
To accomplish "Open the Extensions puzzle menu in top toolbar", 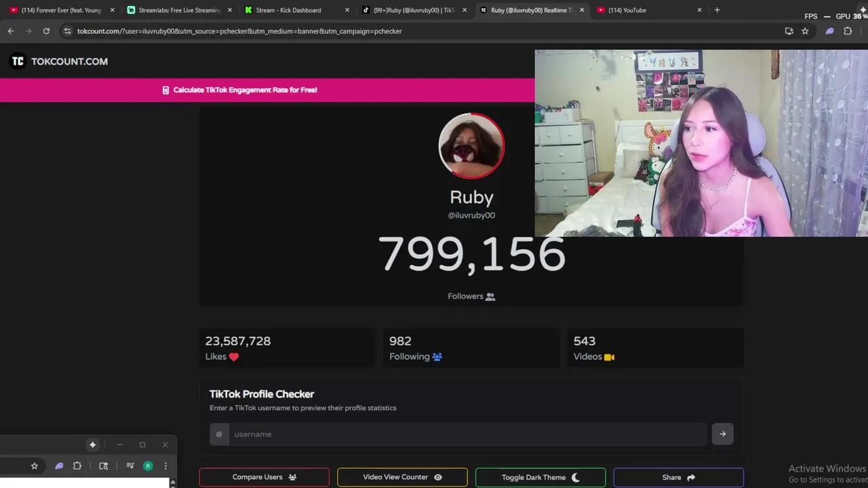I will pos(848,31).
